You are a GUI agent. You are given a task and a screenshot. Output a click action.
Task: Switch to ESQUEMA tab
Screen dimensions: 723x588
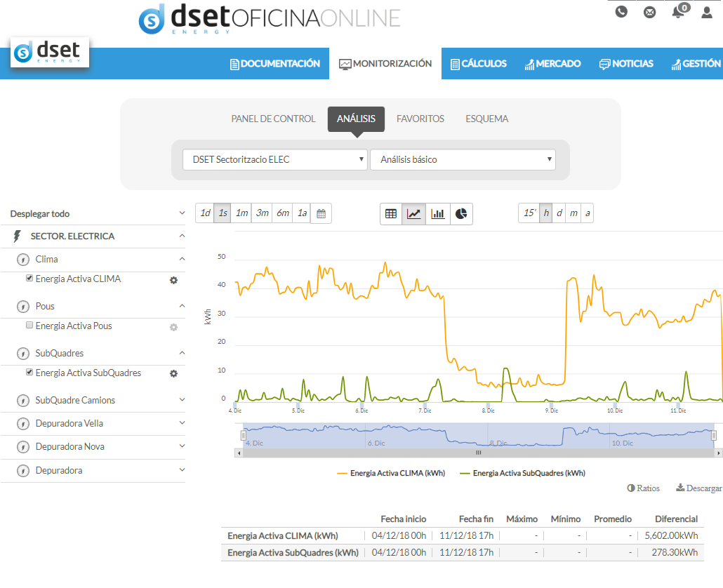(487, 119)
